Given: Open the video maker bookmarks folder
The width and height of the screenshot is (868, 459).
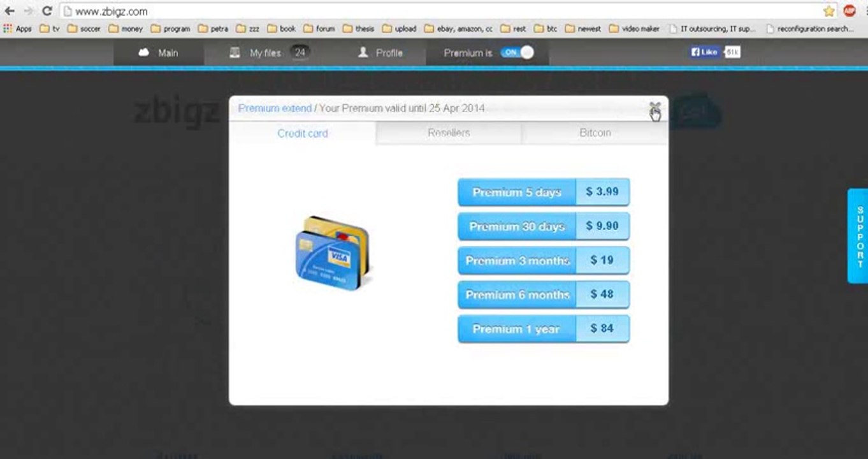Looking at the screenshot, I should (x=635, y=29).
